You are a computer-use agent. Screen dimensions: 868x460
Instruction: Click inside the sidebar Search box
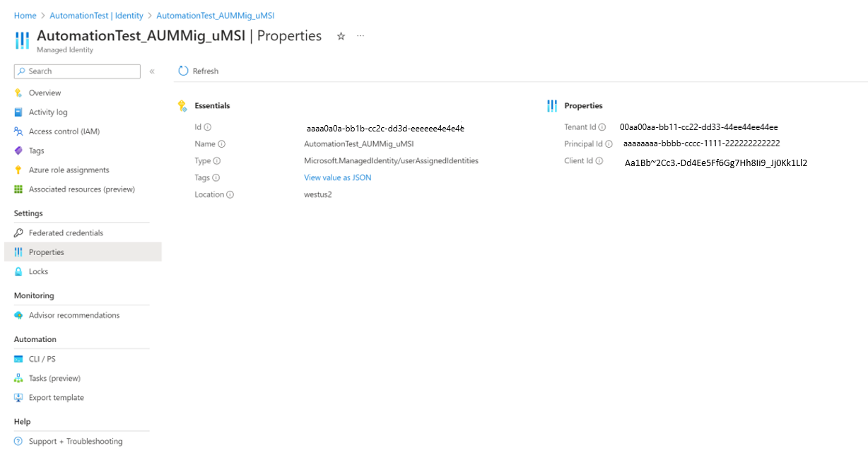(76, 71)
